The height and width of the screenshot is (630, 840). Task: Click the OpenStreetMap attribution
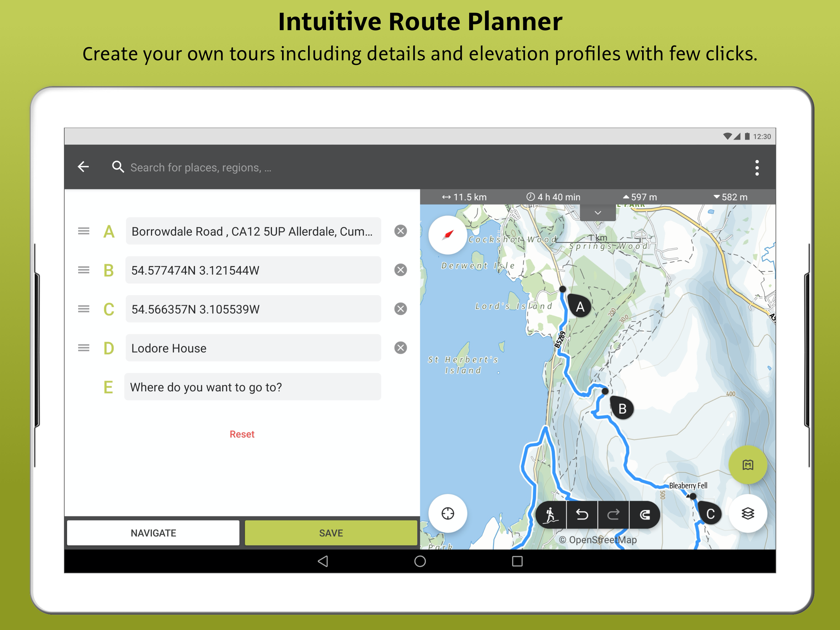598,540
